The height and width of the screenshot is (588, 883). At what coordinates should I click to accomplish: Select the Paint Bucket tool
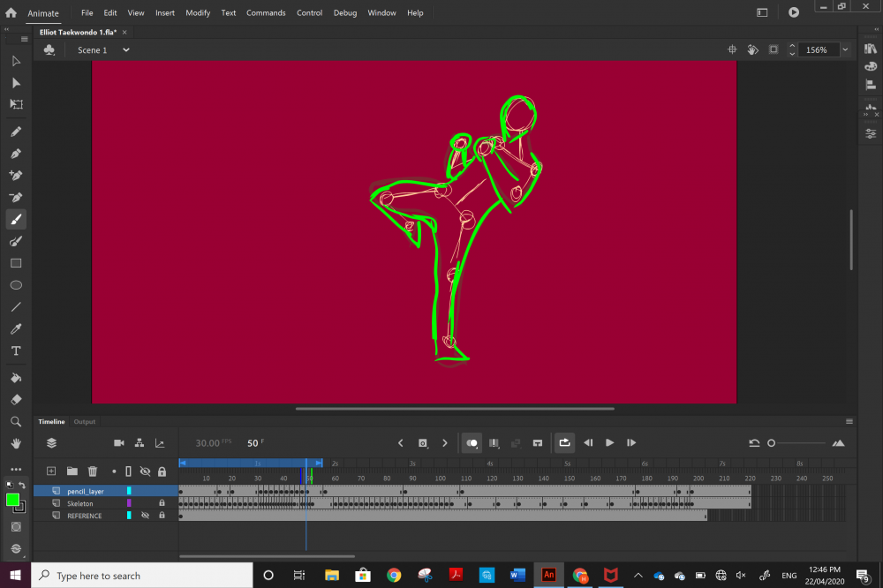16,378
